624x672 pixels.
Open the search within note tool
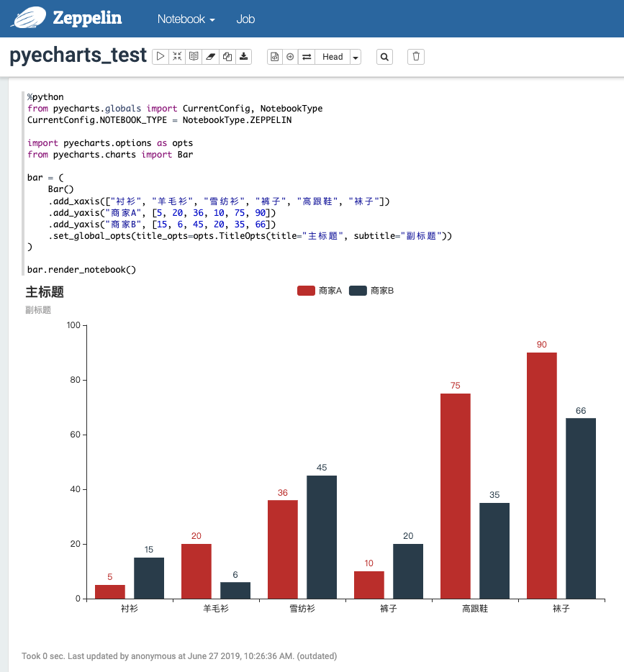[x=384, y=55]
